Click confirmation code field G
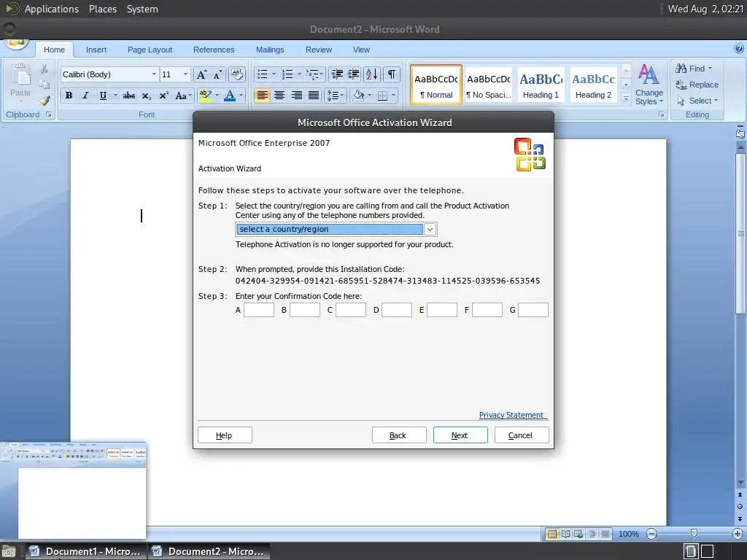747x560 pixels. 533,310
